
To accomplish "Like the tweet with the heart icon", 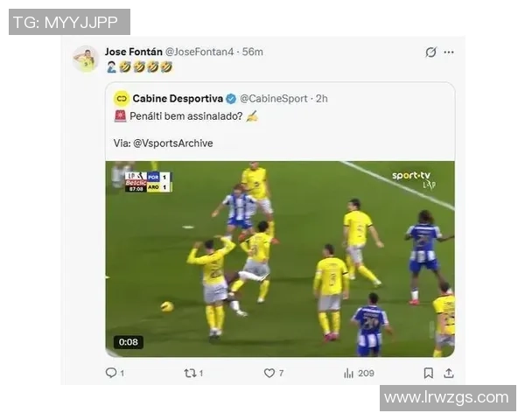I will tap(269, 373).
